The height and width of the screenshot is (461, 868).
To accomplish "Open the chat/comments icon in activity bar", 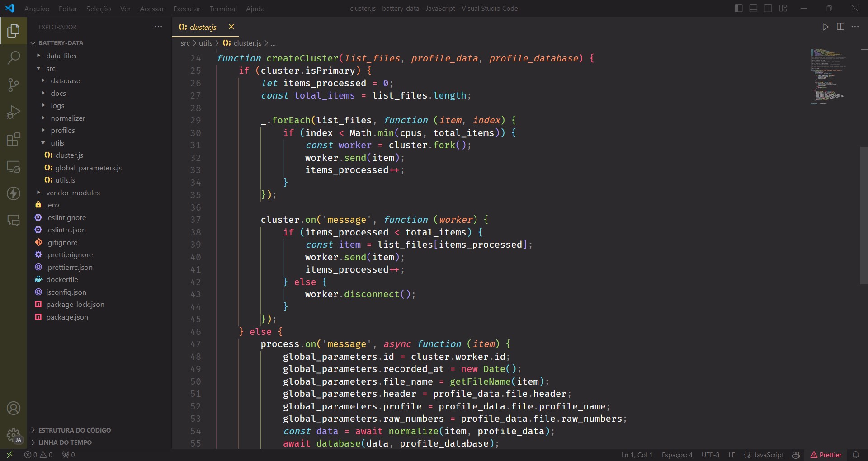I will (14, 220).
